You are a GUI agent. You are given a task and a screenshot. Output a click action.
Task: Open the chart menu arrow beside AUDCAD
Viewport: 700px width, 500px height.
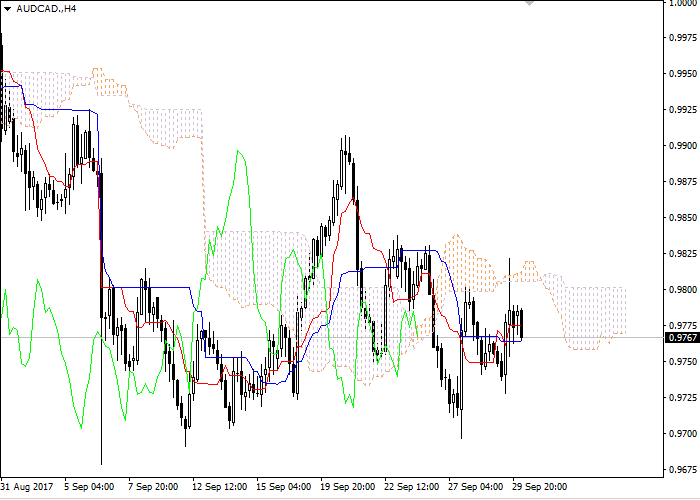pos(7,9)
